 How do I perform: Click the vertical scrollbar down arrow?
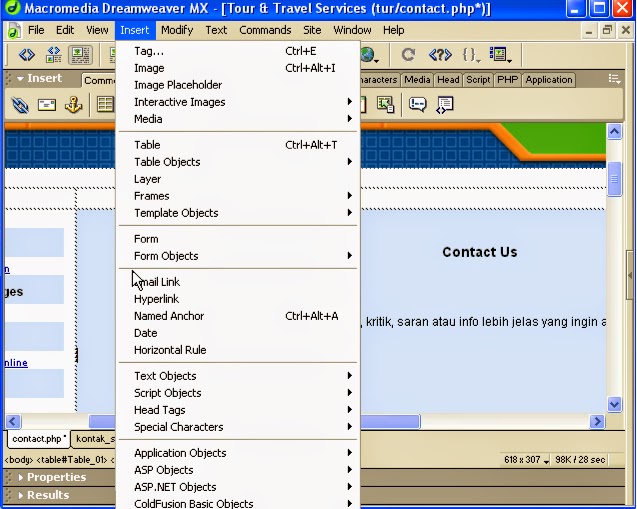pos(614,404)
